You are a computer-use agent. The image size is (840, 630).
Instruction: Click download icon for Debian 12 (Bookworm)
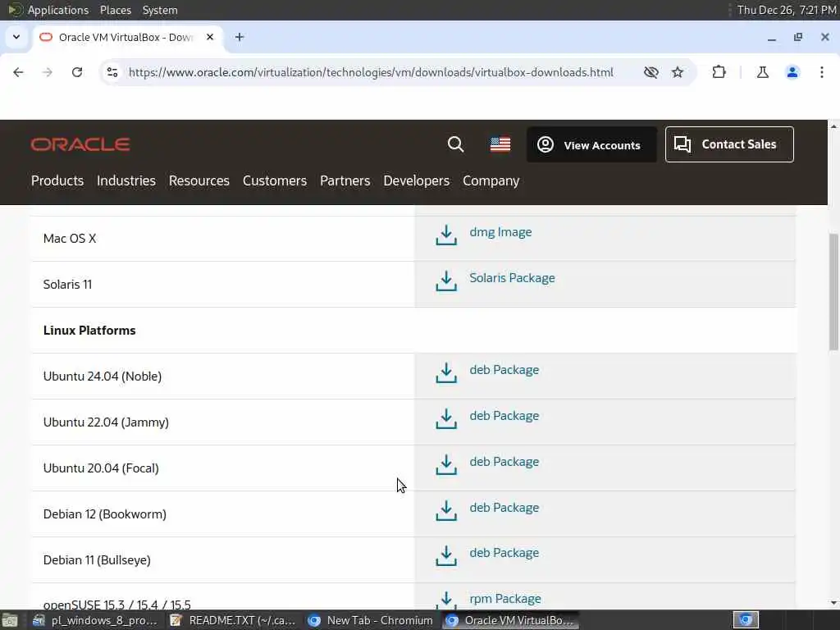[446, 510]
